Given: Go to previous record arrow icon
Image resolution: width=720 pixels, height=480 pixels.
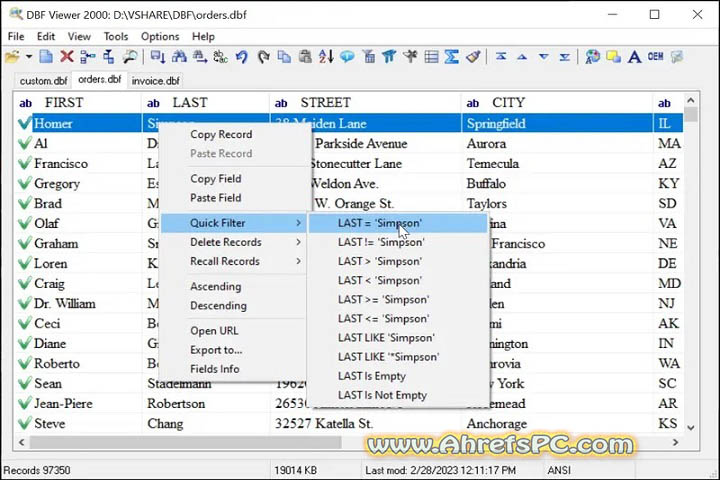Looking at the screenshot, I should (522, 57).
